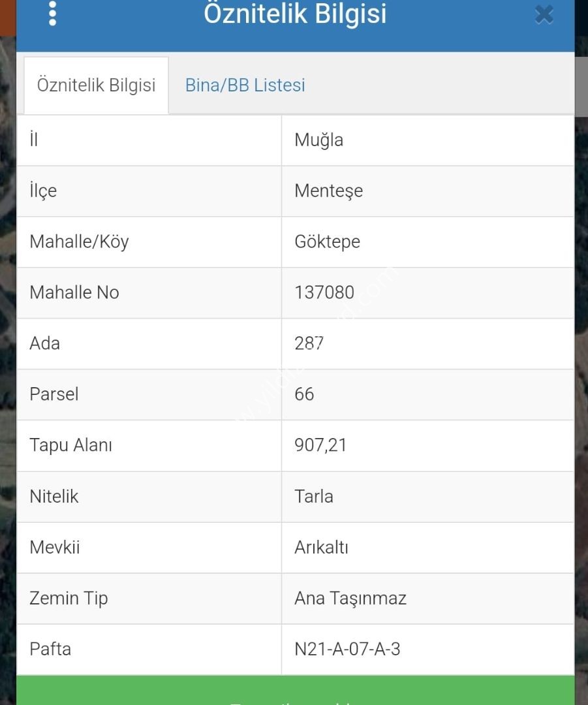
Task: Close the Öznitelik Bilgisi panel
Action: 544,15
